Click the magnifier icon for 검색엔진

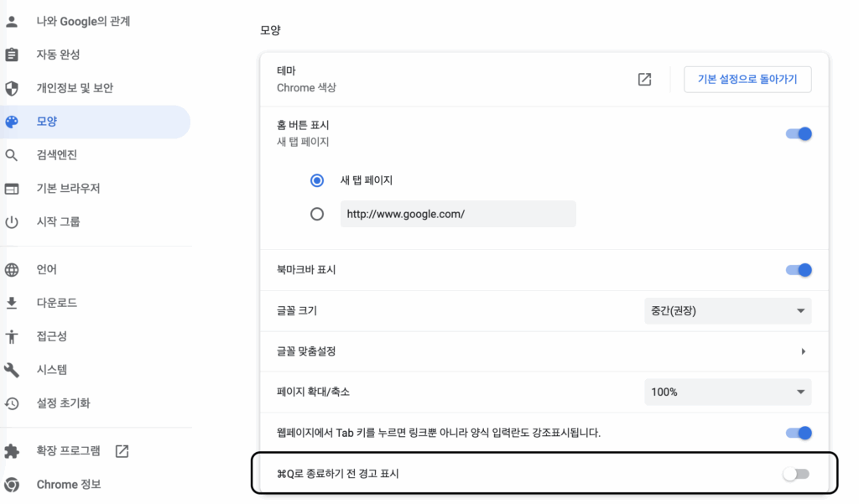coord(12,155)
